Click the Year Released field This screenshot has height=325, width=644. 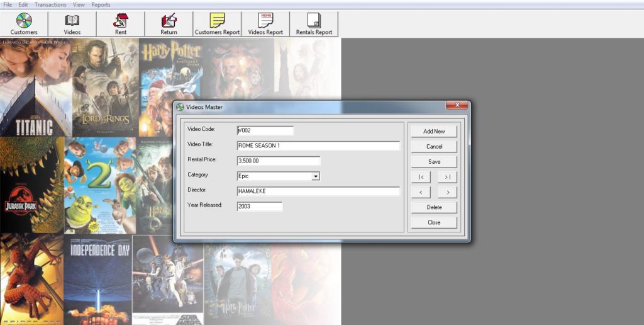click(260, 207)
